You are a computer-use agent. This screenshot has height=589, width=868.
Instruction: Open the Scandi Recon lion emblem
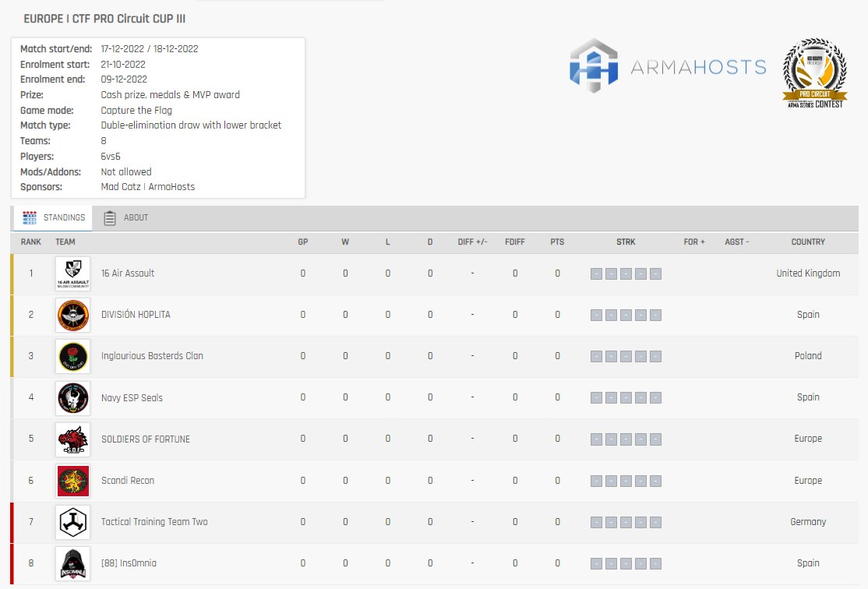73,481
